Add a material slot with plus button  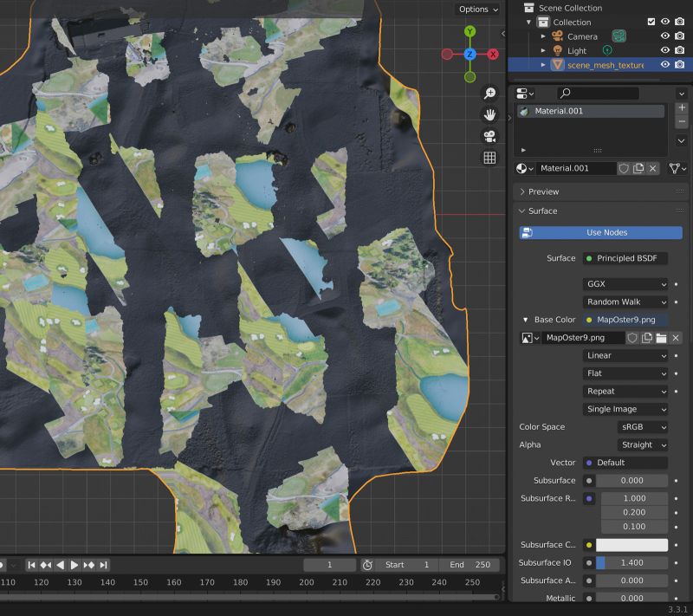[682, 108]
